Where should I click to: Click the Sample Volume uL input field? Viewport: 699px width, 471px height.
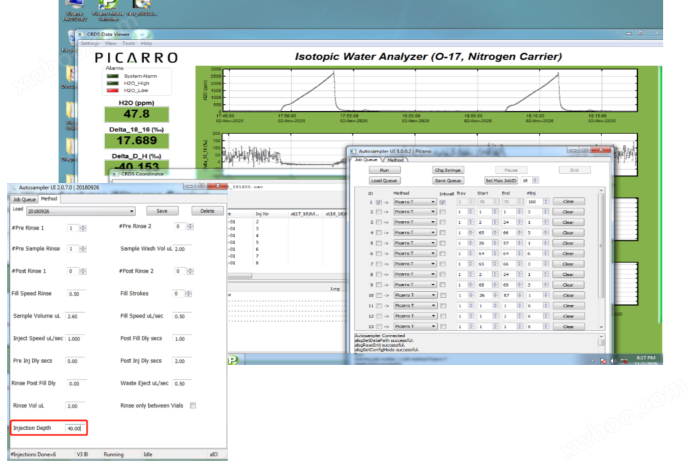click(75, 316)
